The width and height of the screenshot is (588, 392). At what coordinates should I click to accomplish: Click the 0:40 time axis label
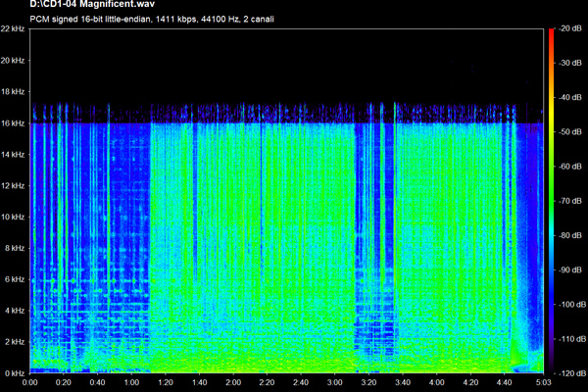click(x=97, y=382)
